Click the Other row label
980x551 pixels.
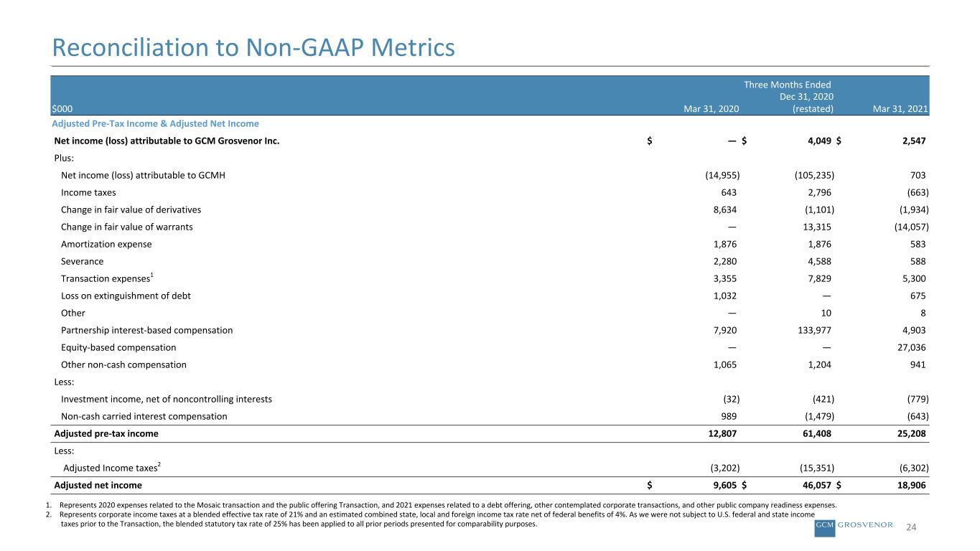73,313
